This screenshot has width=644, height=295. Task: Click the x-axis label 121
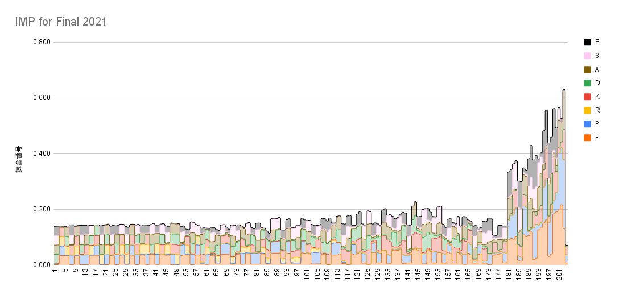[x=357, y=274]
